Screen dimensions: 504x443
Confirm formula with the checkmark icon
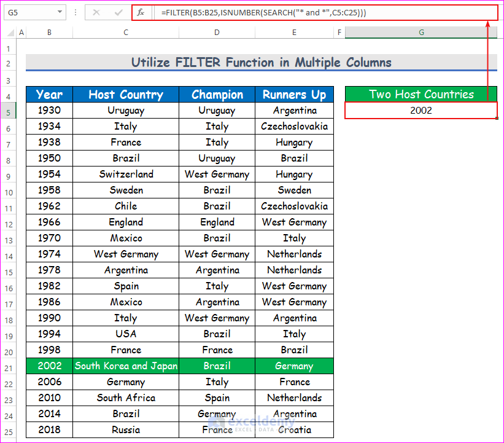118,12
